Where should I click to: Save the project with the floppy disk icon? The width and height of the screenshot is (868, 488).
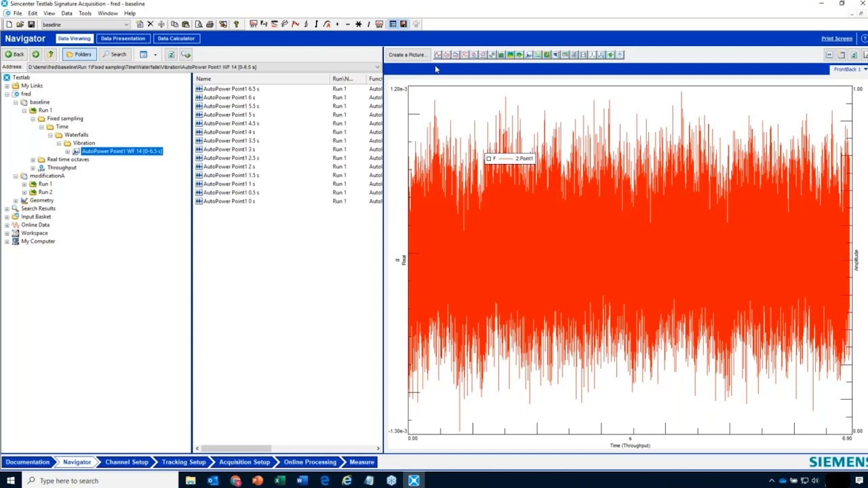[31, 24]
